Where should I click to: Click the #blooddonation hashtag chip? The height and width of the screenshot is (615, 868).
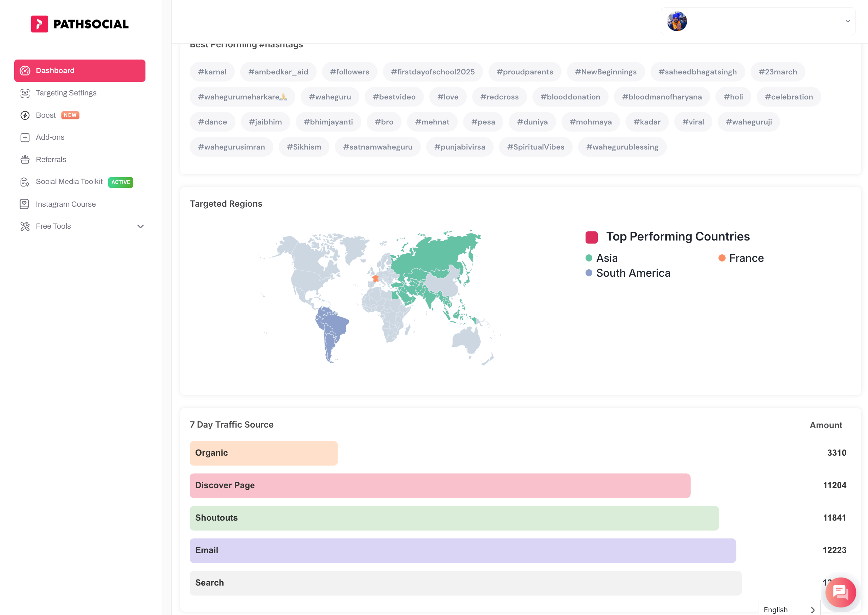tap(570, 97)
